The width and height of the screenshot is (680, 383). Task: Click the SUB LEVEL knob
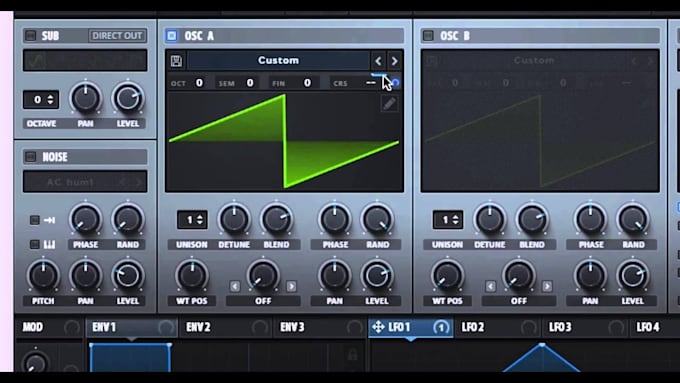pyautogui.click(x=128, y=98)
